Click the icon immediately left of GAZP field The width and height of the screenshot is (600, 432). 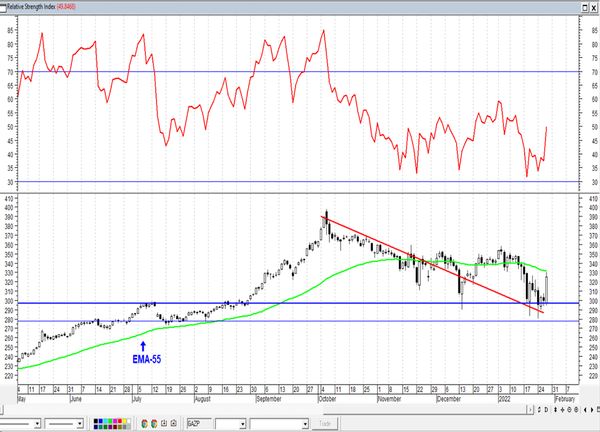174,423
